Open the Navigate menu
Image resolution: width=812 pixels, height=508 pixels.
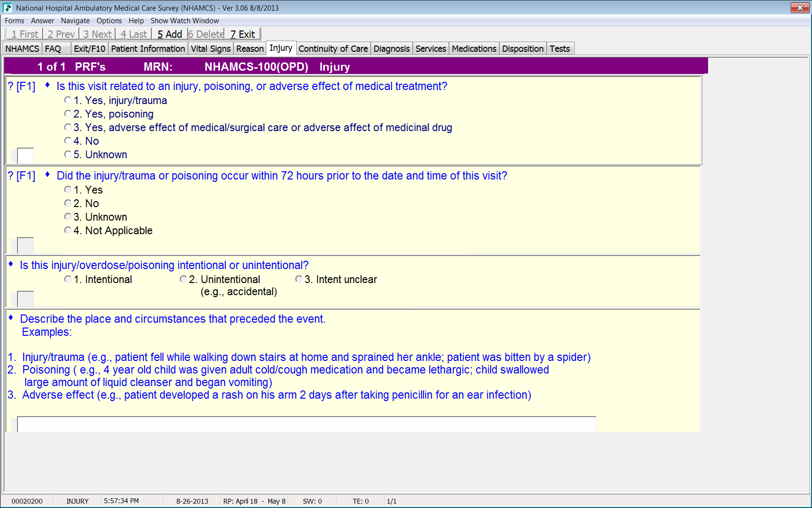pyautogui.click(x=75, y=21)
